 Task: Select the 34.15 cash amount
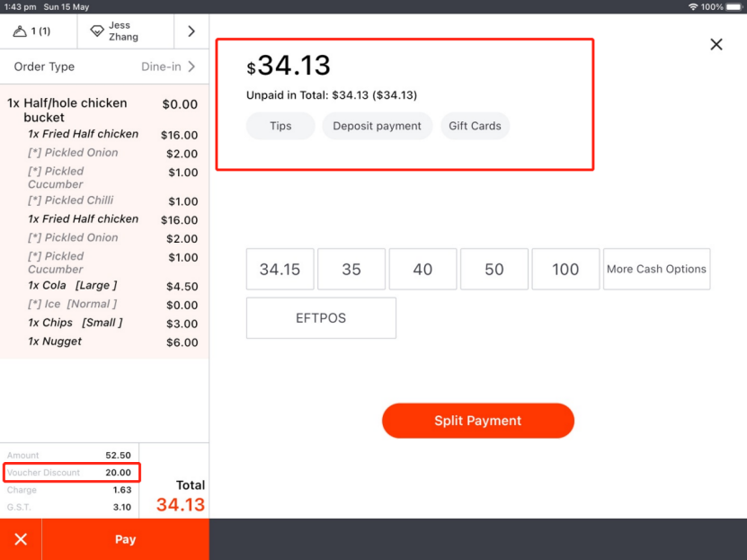[280, 270]
